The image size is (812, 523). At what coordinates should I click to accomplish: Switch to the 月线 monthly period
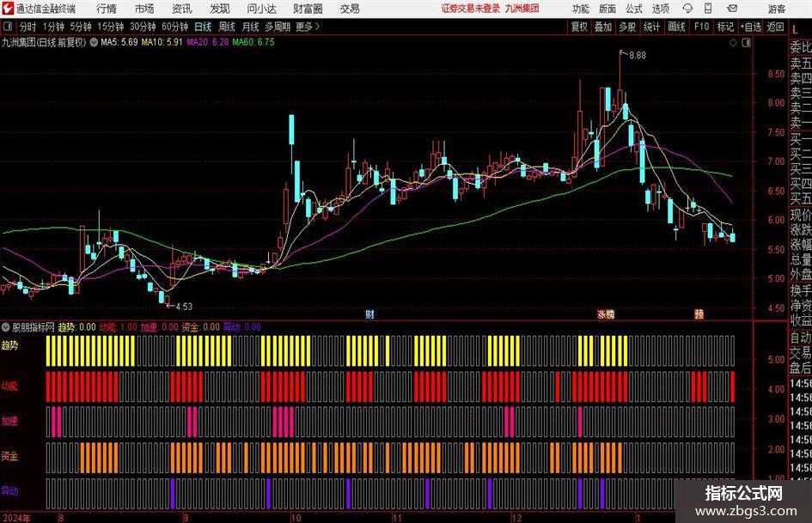250,27
